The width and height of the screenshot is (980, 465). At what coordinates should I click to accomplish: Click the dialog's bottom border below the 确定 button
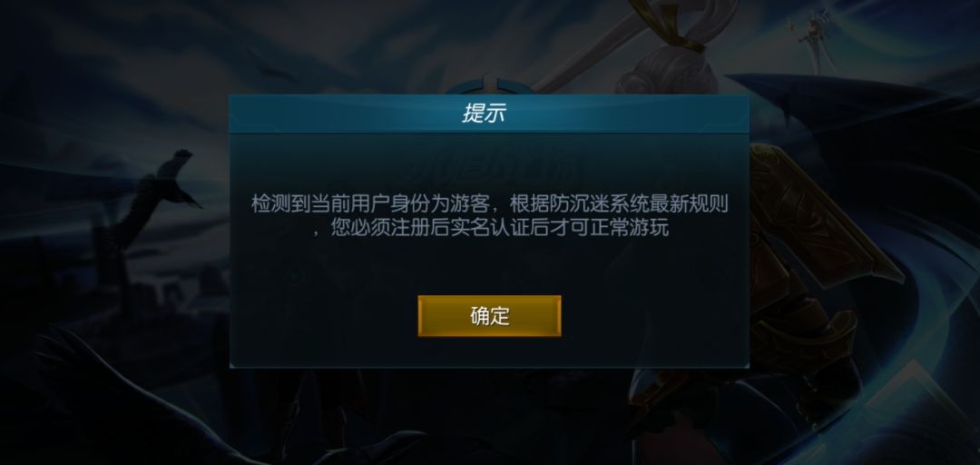point(489,365)
